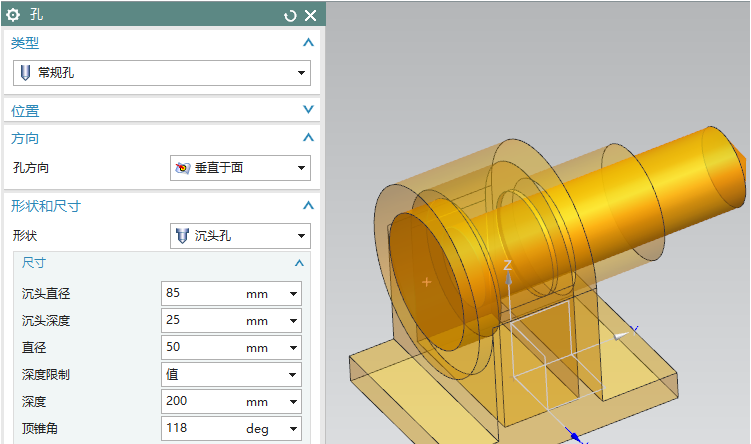
Task: Click the 深度限制 label
Action: [x=46, y=375]
